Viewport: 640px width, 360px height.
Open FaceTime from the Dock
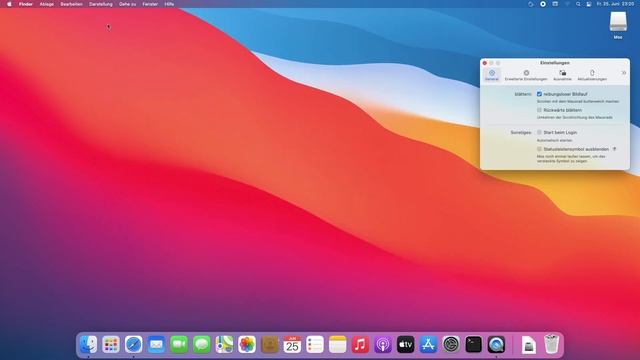click(x=179, y=344)
